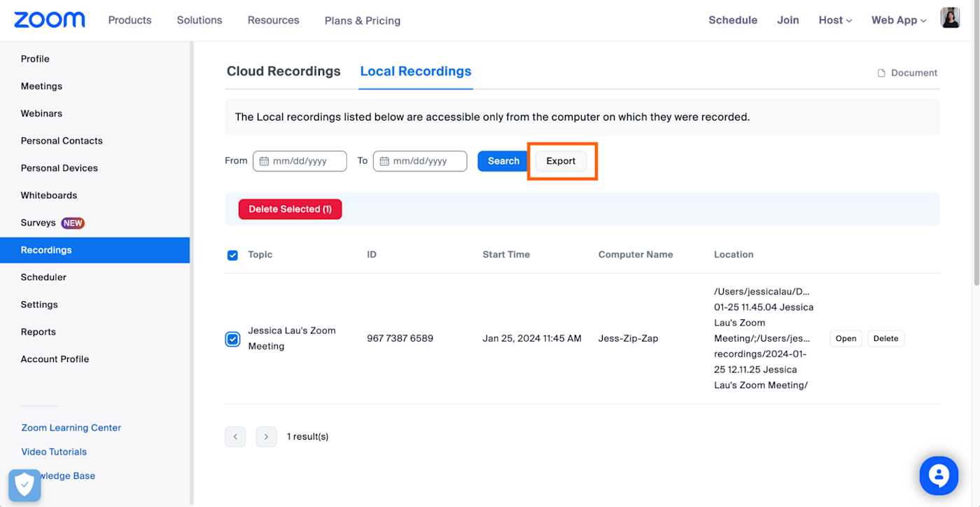This screenshot has height=507, width=980.
Task: Open Account Profile in the sidebar
Action: (55, 359)
